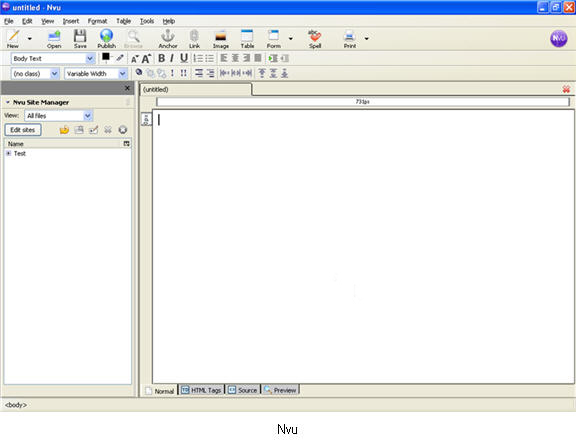Toggle justify alignment
This screenshot has height=446, width=576.
click(258, 58)
